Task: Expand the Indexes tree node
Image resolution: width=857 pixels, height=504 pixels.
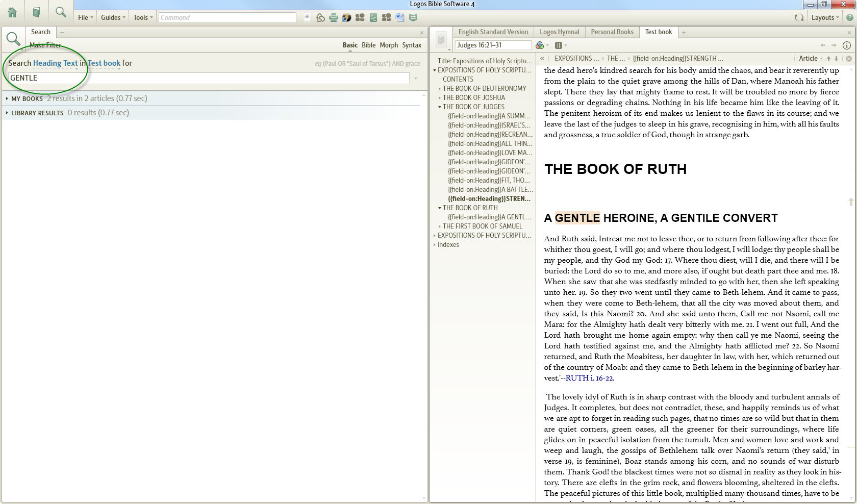Action: click(x=435, y=245)
